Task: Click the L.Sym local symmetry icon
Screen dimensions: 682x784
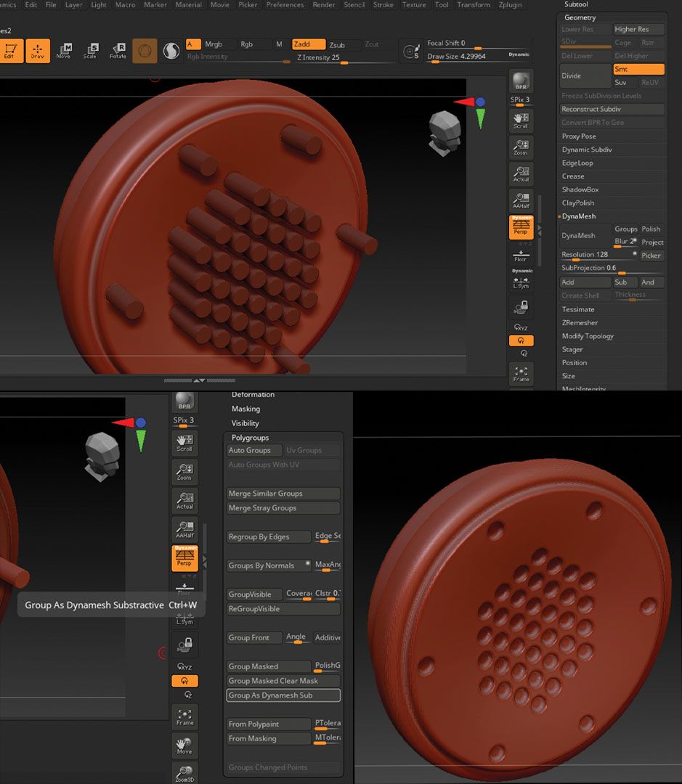Action: coord(520,282)
